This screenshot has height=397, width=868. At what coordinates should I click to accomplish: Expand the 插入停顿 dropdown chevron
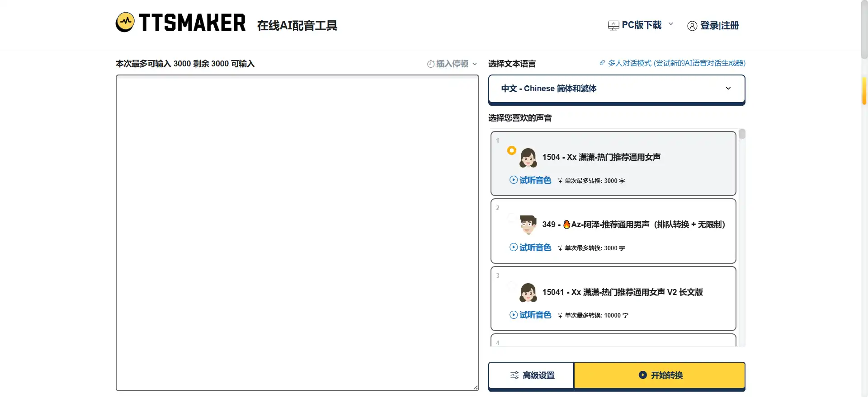[475, 64]
